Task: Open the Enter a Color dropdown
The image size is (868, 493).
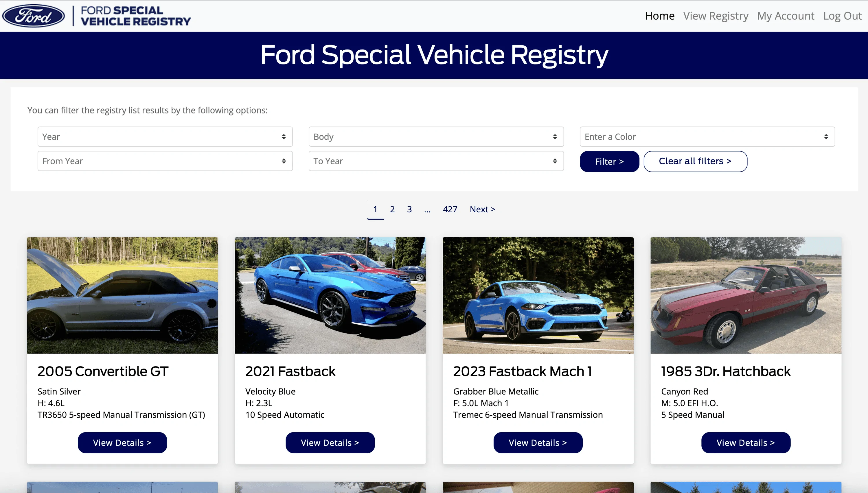Action: click(x=707, y=137)
